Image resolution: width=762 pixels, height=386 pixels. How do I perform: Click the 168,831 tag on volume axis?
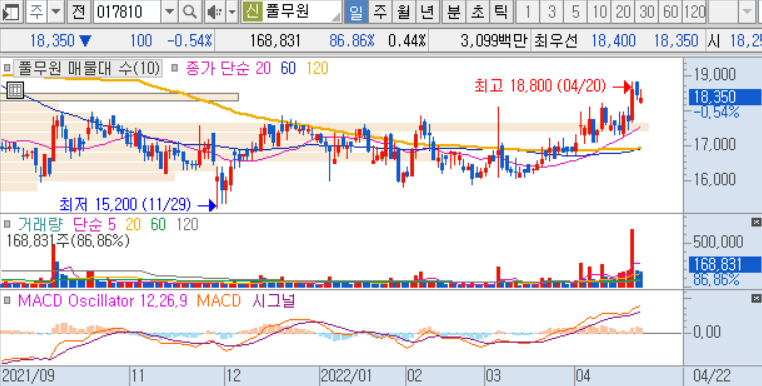[x=725, y=264]
